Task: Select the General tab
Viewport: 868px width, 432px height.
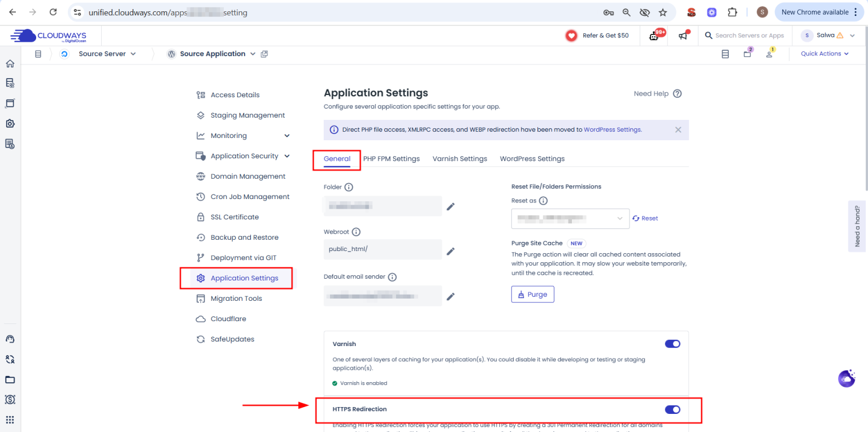Action: 337,159
